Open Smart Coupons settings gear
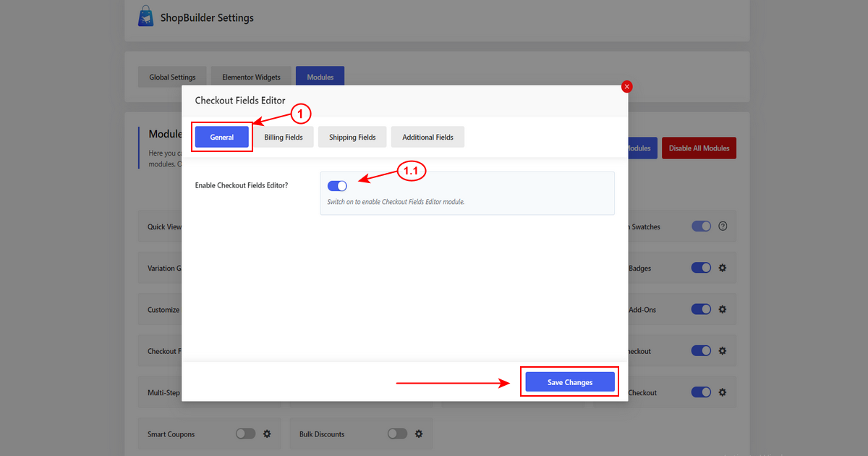The image size is (868, 456). click(267, 434)
